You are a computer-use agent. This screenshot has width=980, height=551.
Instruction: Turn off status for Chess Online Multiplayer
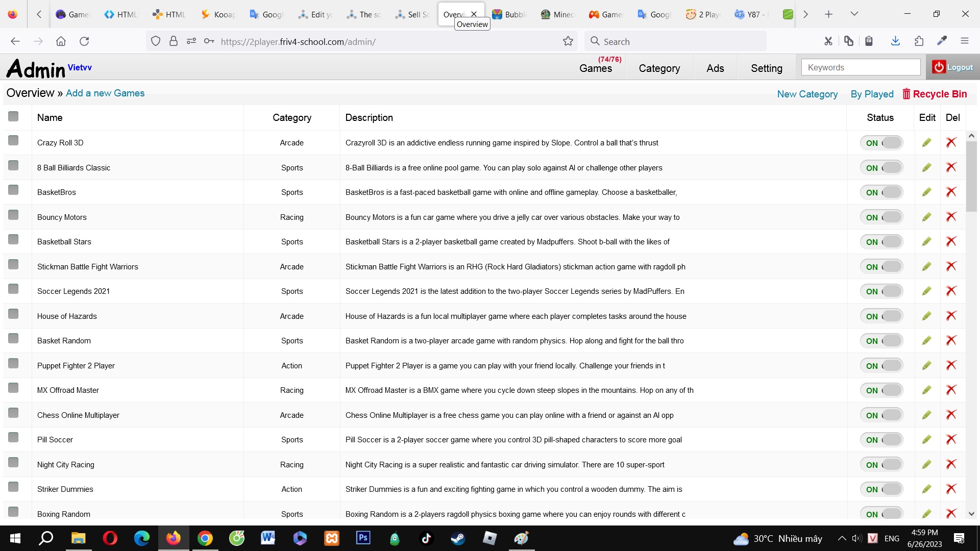click(881, 415)
